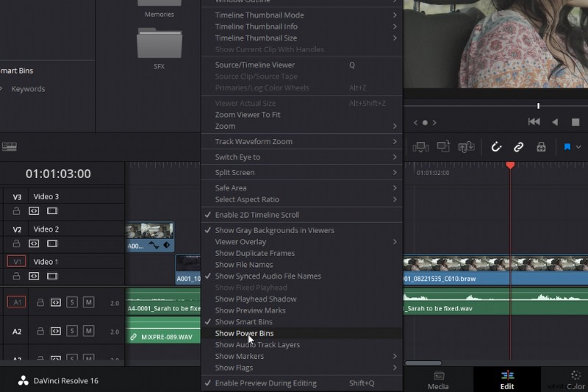588x392 pixels.
Task: Toggle auto track selector on Video 1
Action: pos(34,276)
